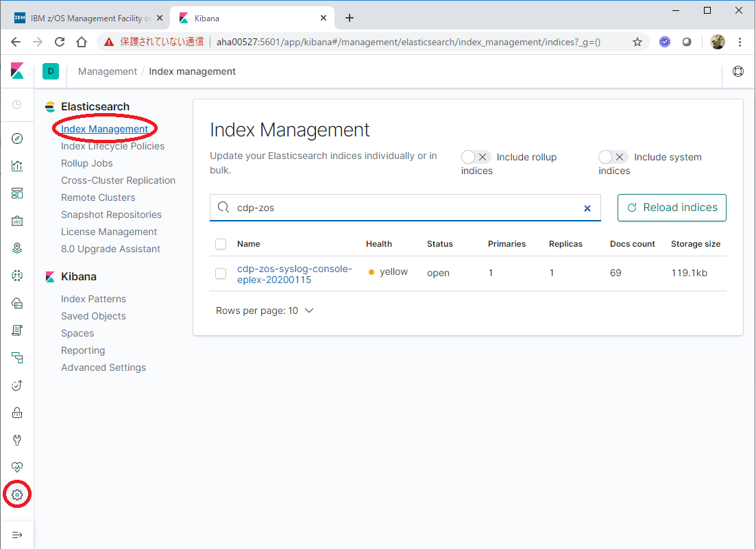Check the cdp-zos-syslog-console-eplex row checkbox
756x549 pixels.
click(221, 273)
